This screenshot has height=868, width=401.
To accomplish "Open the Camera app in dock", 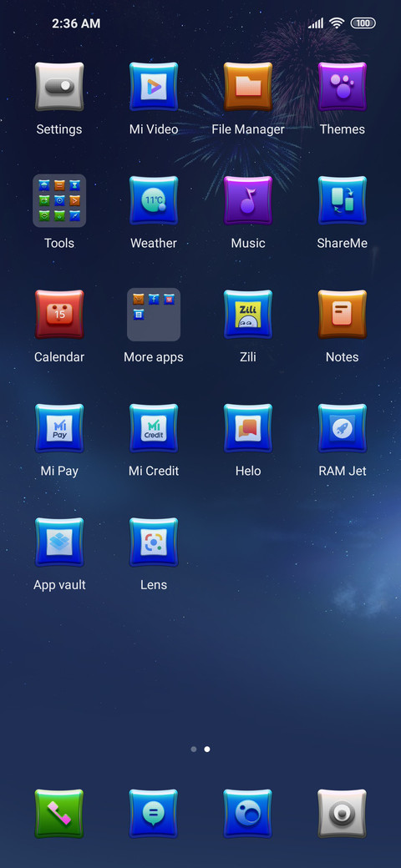I will [x=342, y=814].
